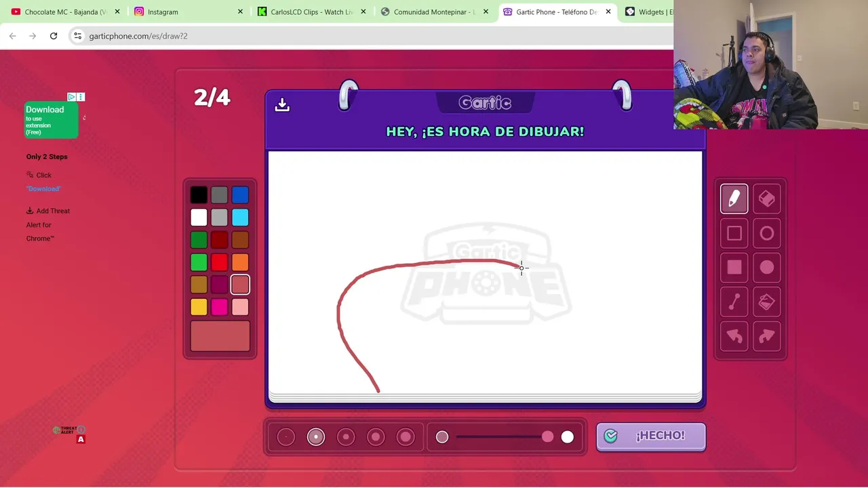Pick the brown color swatch
The image size is (868, 488).
[x=240, y=240]
